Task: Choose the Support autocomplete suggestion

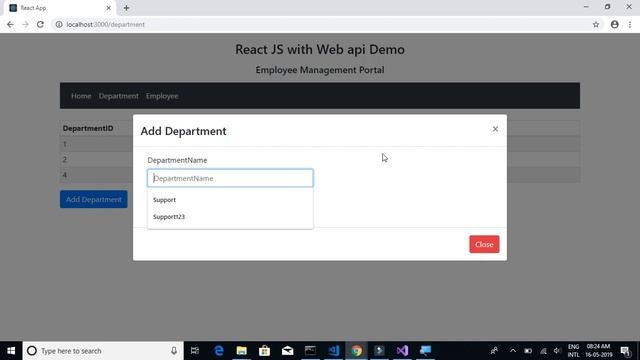Action: click(230, 200)
